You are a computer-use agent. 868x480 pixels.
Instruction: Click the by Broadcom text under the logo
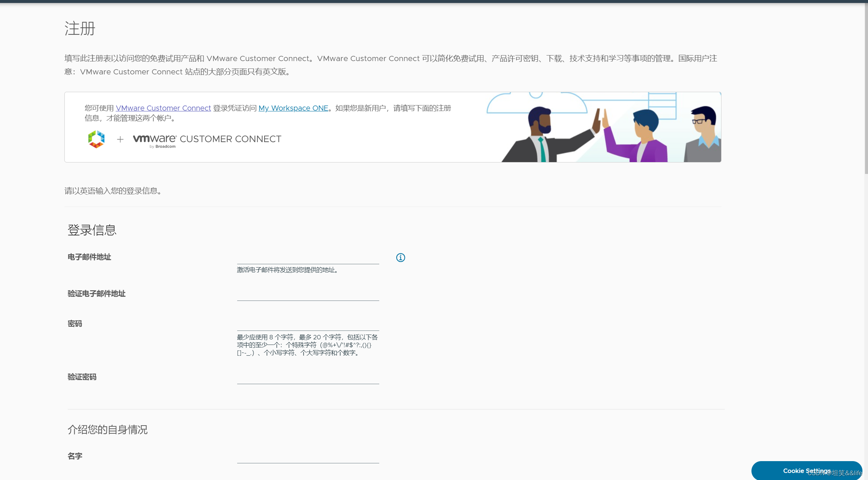click(163, 146)
